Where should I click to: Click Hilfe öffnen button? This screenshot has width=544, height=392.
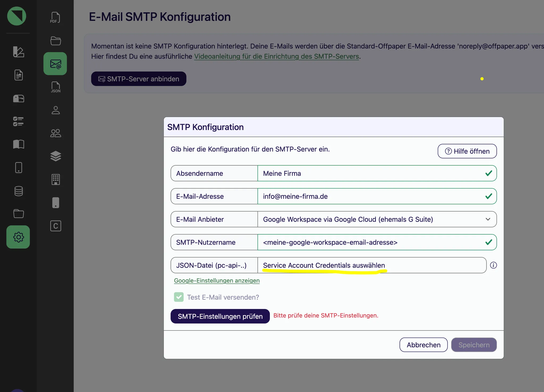coord(467,151)
